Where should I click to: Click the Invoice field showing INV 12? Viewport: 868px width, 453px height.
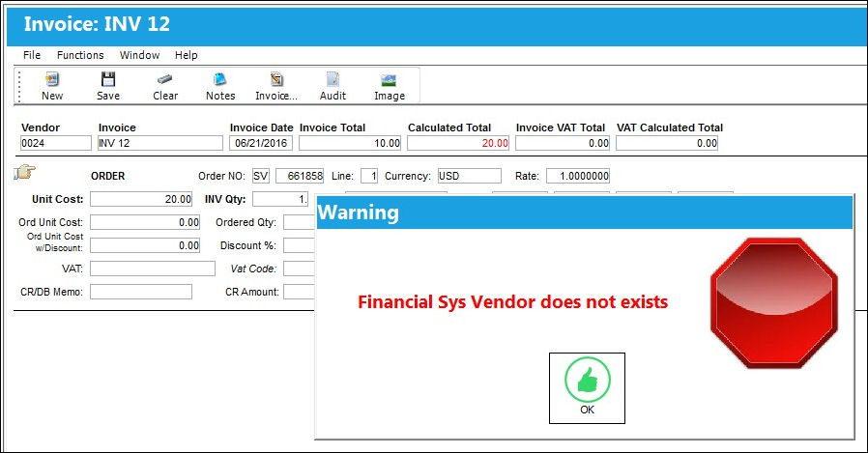coord(160,143)
